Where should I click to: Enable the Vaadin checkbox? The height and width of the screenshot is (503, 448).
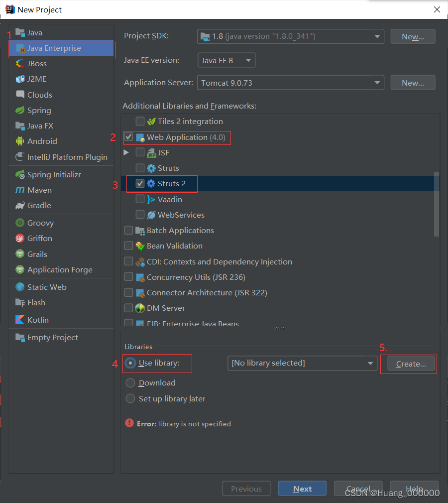click(140, 199)
